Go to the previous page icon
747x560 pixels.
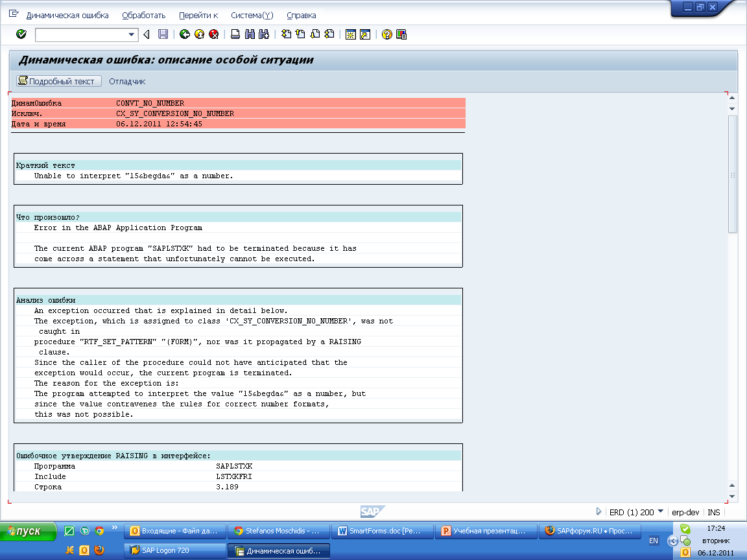pyautogui.click(x=300, y=34)
